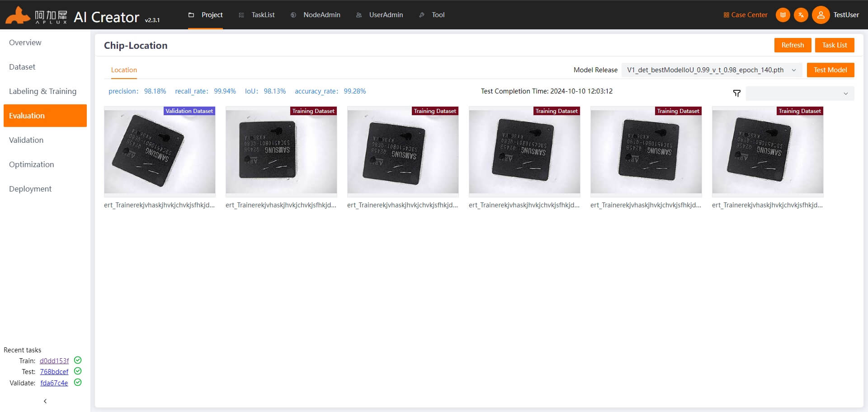The image size is (868, 412).
Task: Open the filter dropdown beside funnel
Action: pyautogui.click(x=800, y=94)
